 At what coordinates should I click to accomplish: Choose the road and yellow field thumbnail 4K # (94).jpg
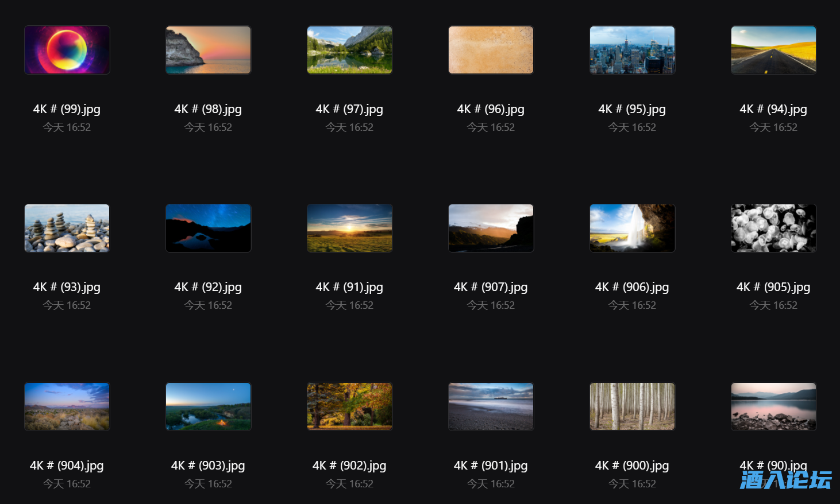pyautogui.click(x=773, y=50)
